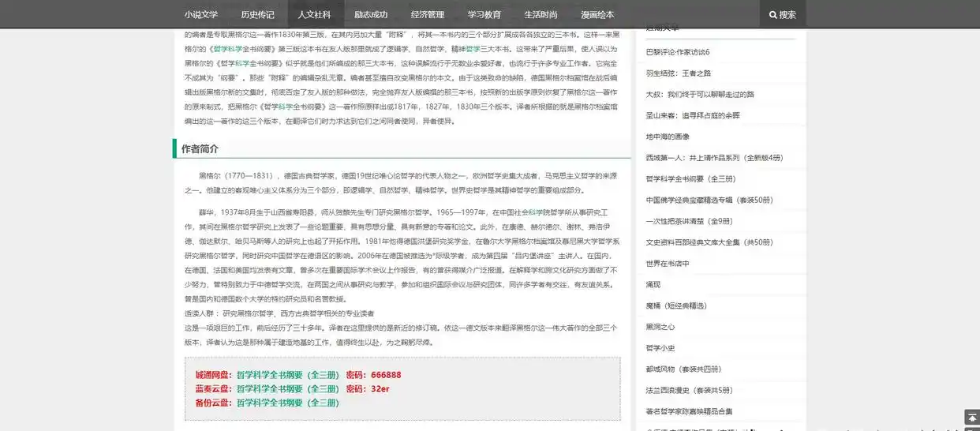Click the text 黑格尔（1770—1831）
Viewport: 980px width, 431px height.
[x=236, y=175]
